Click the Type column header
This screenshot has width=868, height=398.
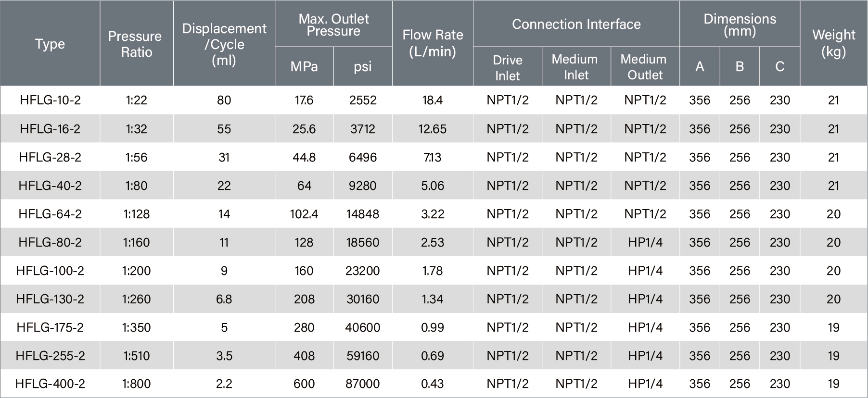[x=50, y=44]
